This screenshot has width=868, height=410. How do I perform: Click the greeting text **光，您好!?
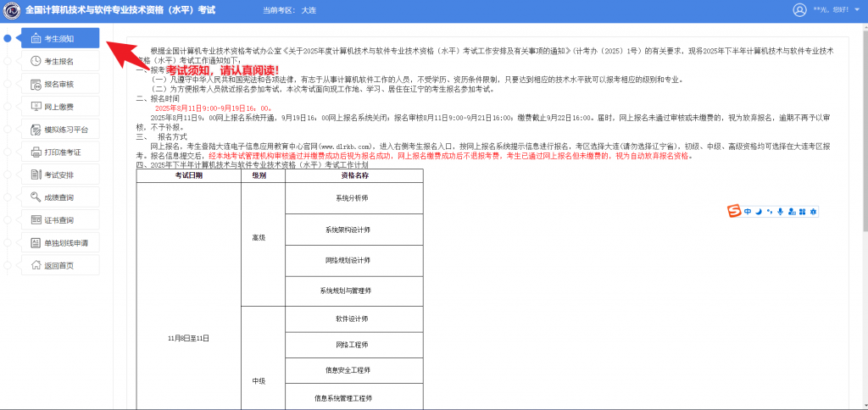(832, 10)
